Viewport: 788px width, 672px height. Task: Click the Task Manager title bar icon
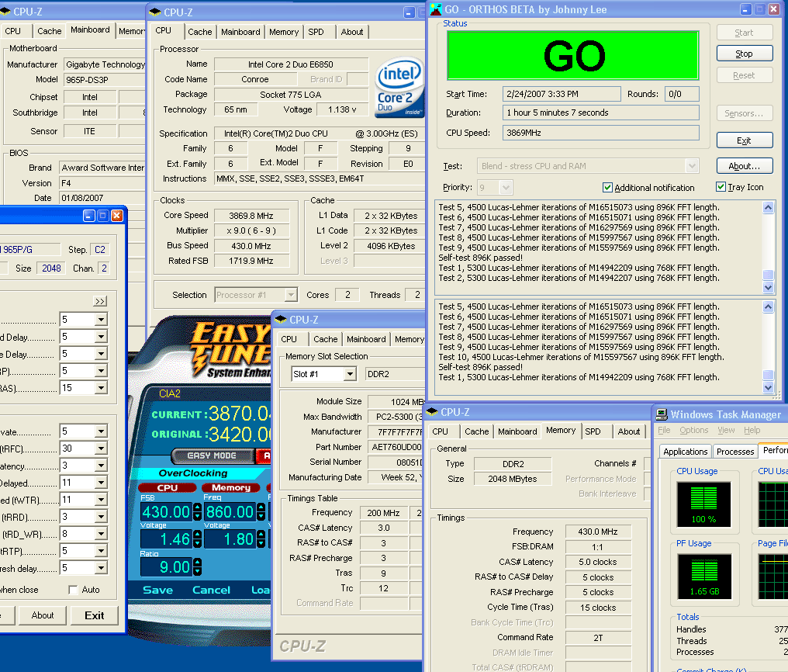click(x=662, y=414)
